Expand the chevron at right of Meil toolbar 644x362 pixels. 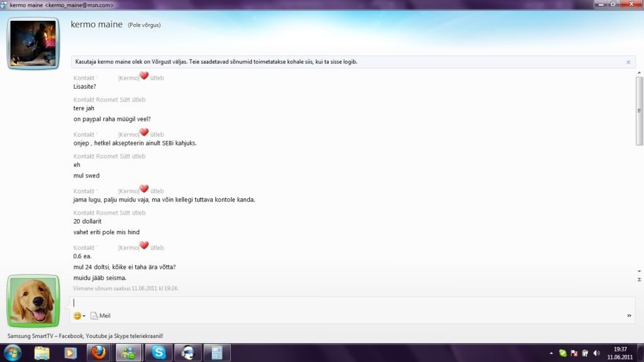[629, 315]
